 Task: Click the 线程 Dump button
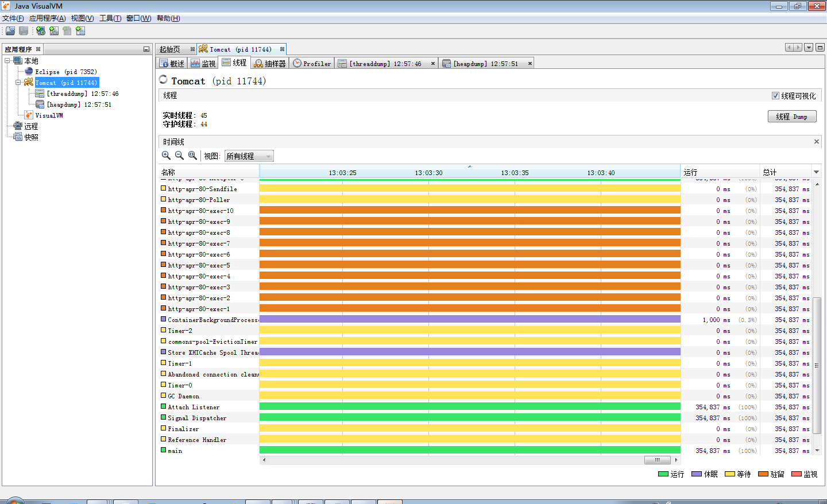(x=791, y=117)
